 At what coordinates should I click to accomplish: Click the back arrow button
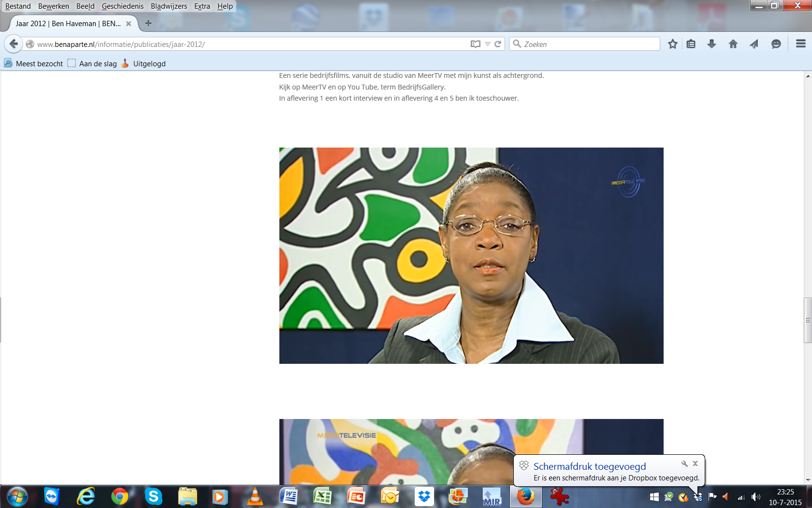click(14, 44)
